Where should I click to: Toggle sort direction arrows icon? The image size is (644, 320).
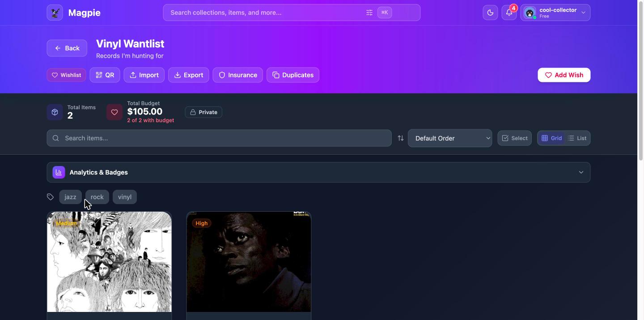401,138
